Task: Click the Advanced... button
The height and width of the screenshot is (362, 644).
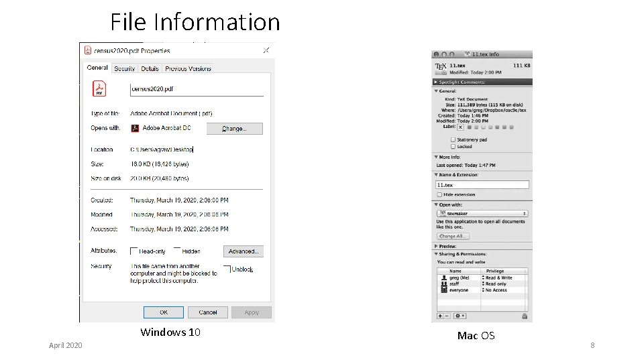Action: (244, 251)
